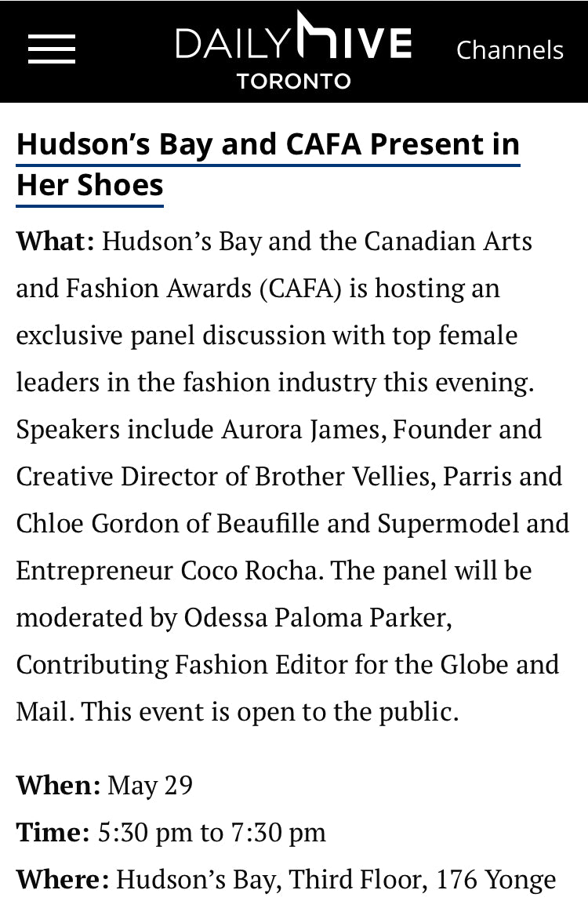The height and width of the screenshot is (901, 588).
Task: Click "This event is open to the public" sentence
Action: [x=270, y=713]
